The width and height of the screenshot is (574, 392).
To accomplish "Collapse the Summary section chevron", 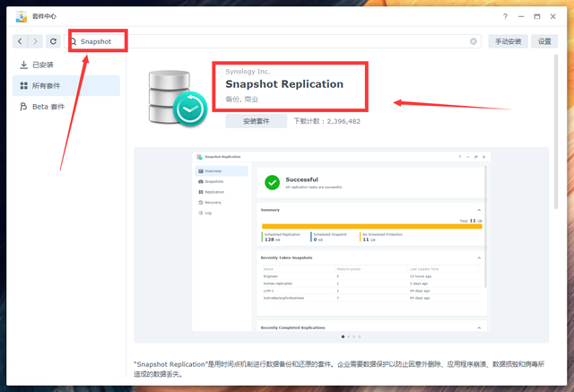I will point(479,210).
